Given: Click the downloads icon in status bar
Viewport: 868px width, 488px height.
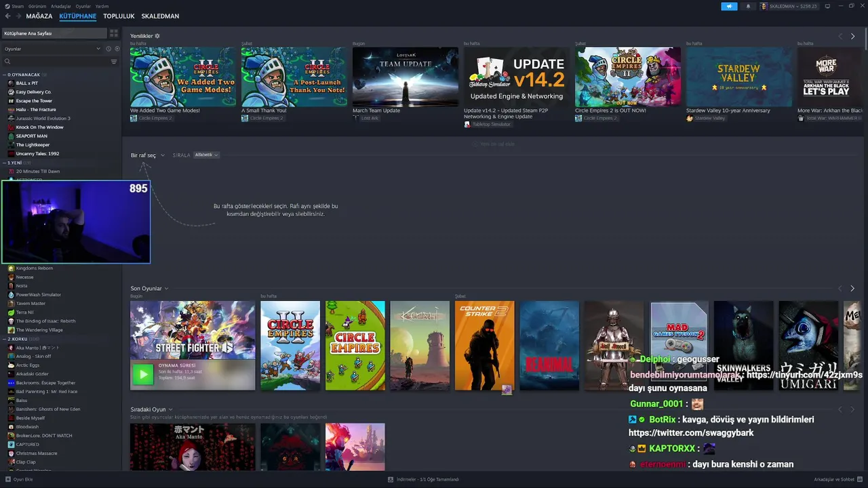Looking at the screenshot, I should click(x=391, y=479).
